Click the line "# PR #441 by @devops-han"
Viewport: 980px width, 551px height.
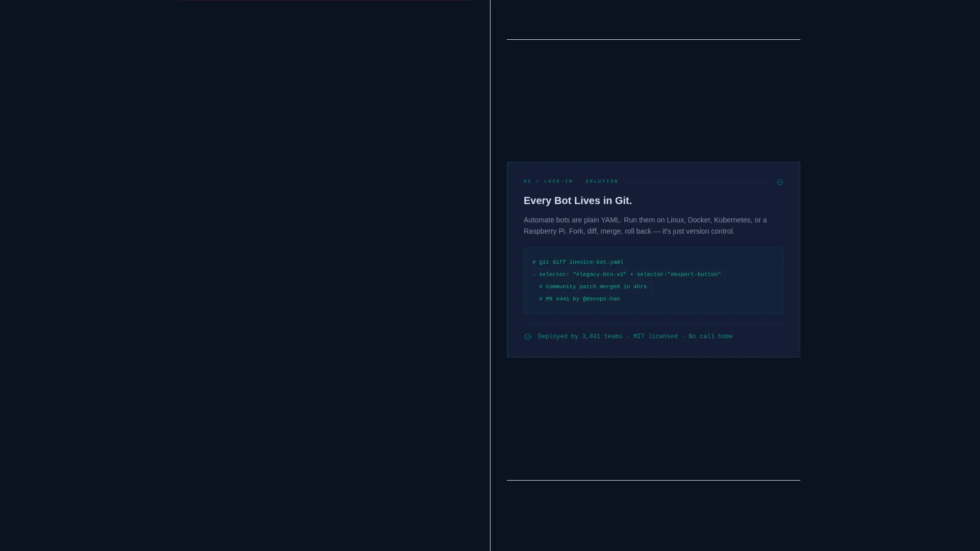[x=579, y=299]
